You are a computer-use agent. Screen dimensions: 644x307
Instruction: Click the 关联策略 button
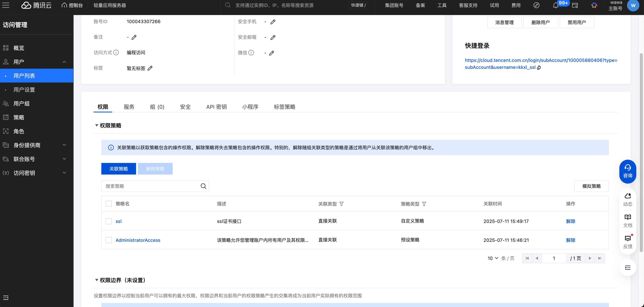click(119, 169)
